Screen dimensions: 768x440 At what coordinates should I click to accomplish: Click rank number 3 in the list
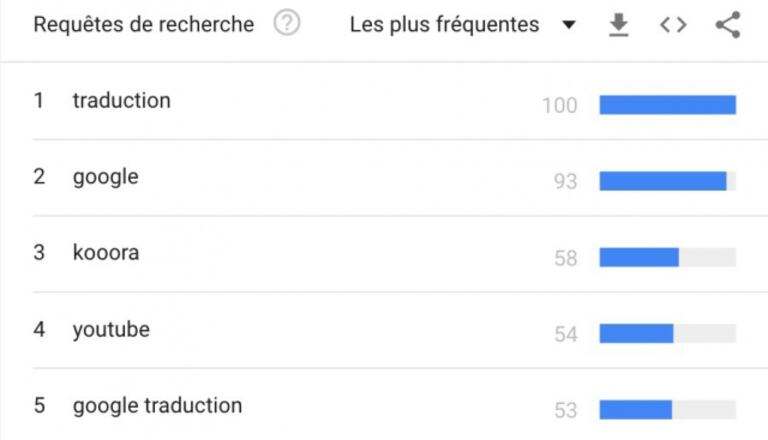tap(39, 254)
